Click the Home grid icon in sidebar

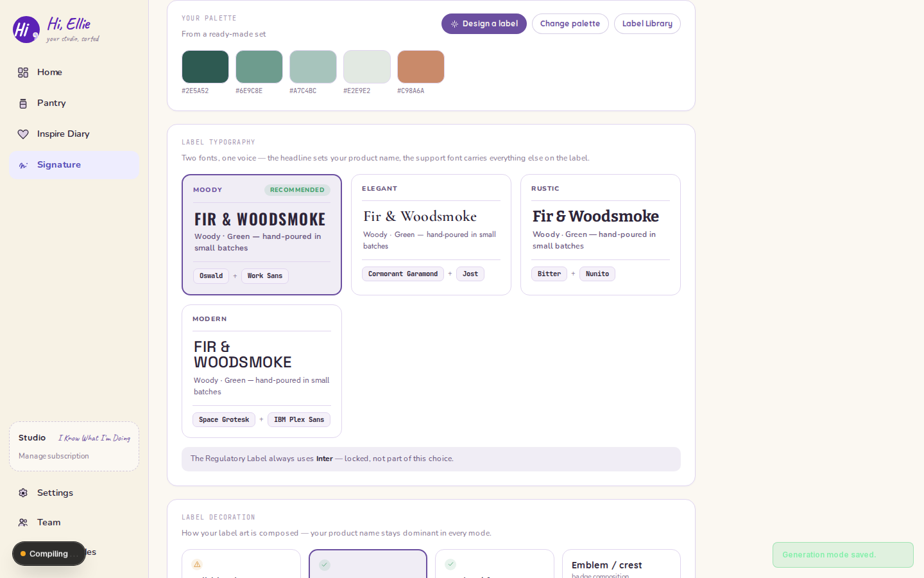coord(23,73)
